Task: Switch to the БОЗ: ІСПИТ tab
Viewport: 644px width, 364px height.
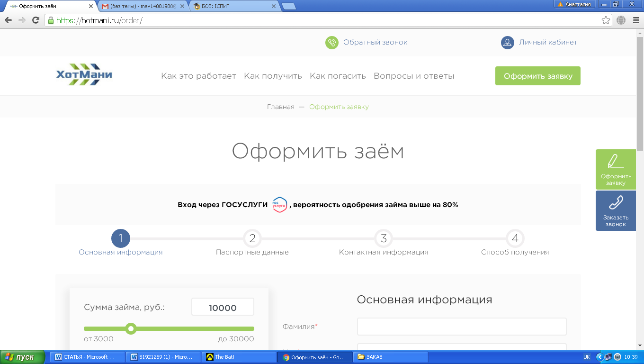Action: coord(235,6)
